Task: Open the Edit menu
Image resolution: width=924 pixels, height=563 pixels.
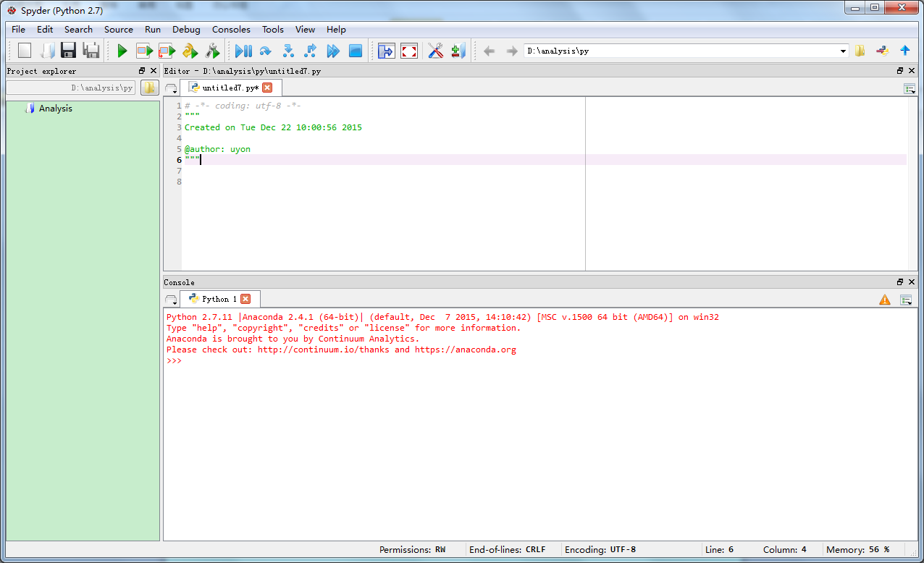Action: (45, 30)
